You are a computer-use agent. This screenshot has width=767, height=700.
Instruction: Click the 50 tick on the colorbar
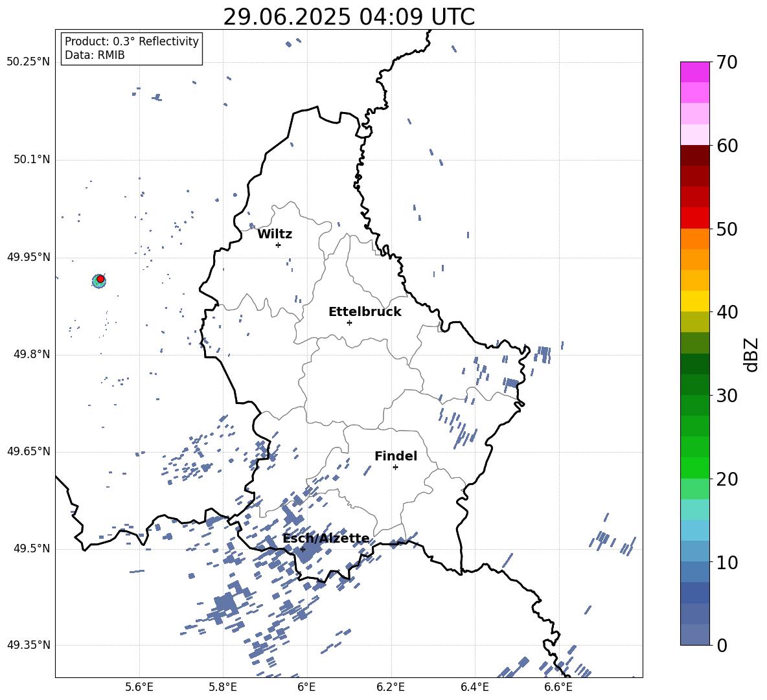point(727,229)
